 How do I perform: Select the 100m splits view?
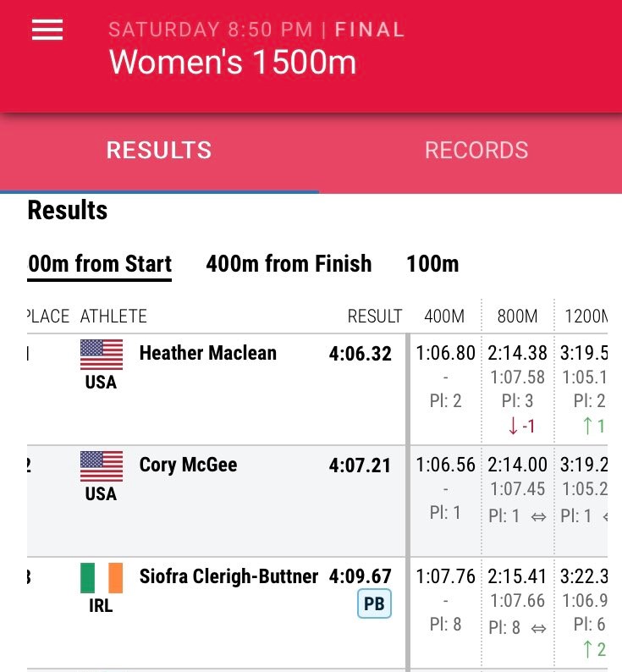click(432, 263)
